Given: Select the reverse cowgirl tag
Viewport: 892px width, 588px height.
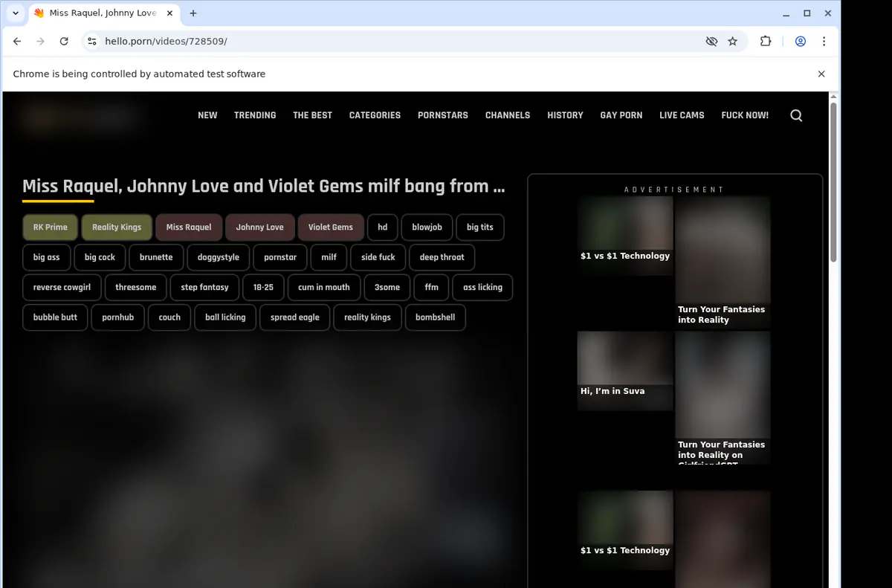Looking at the screenshot, I should click(62, 287).
